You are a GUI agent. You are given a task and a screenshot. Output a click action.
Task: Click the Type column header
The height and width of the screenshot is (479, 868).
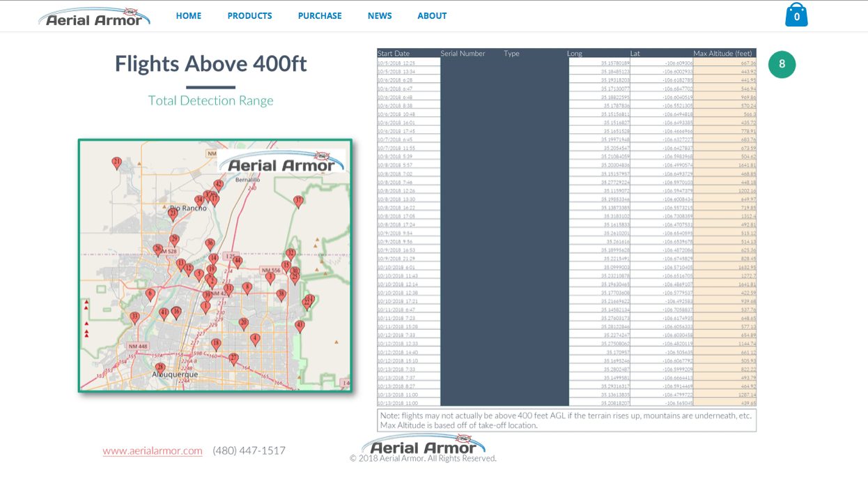(x=511, y=54)
